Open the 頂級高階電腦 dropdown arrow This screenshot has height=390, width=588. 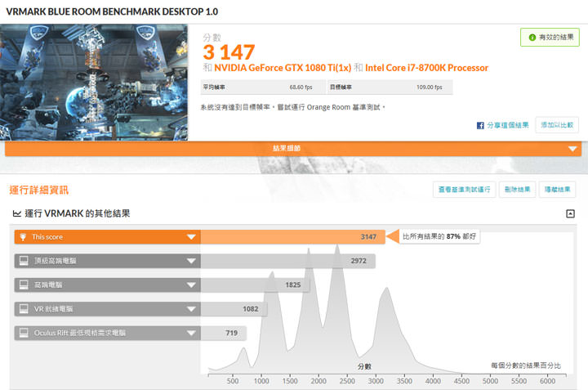click(191, 261)
